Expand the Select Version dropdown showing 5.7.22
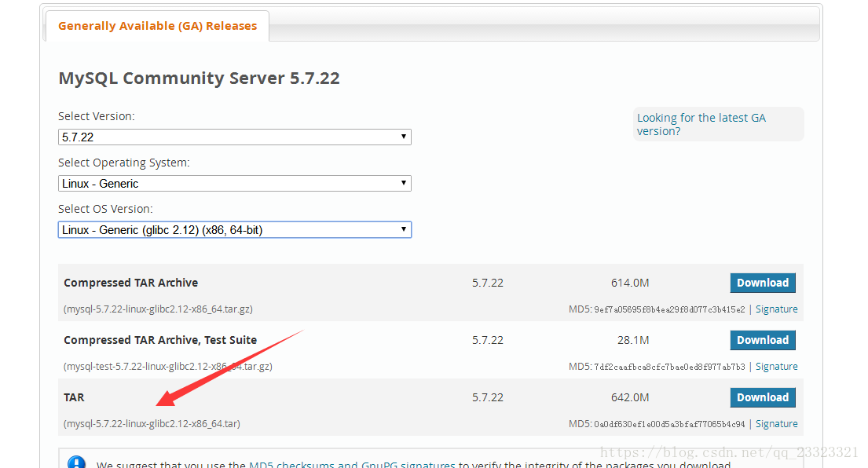The height and width of the screenshot is (468, 868). click(235, 137)
